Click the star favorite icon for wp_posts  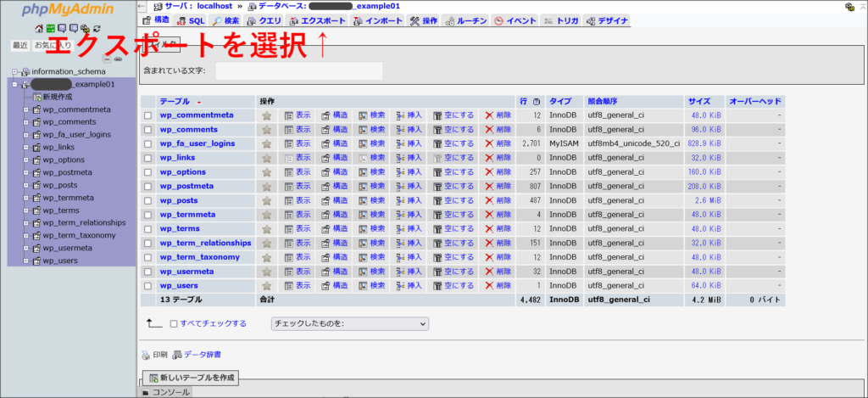click(266, 200)
